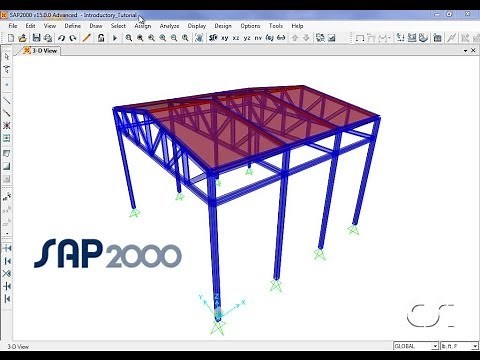Click the rotate 3D view icon
The image size is (480, 360).
tap(270, 38)
